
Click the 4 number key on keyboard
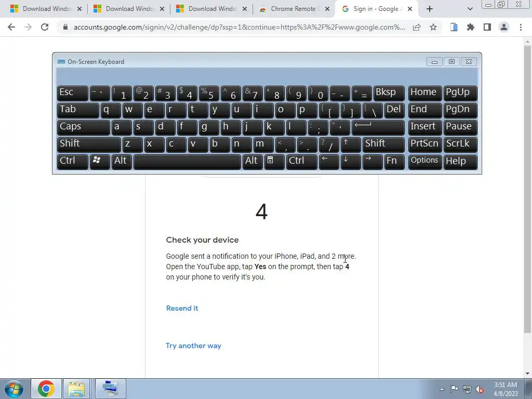(x=187, y=93)
